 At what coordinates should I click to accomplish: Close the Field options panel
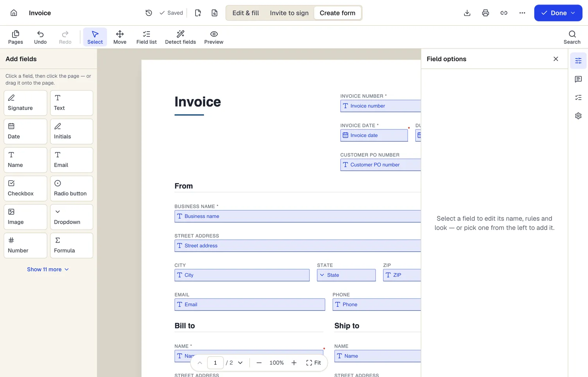tap(556, 59)
